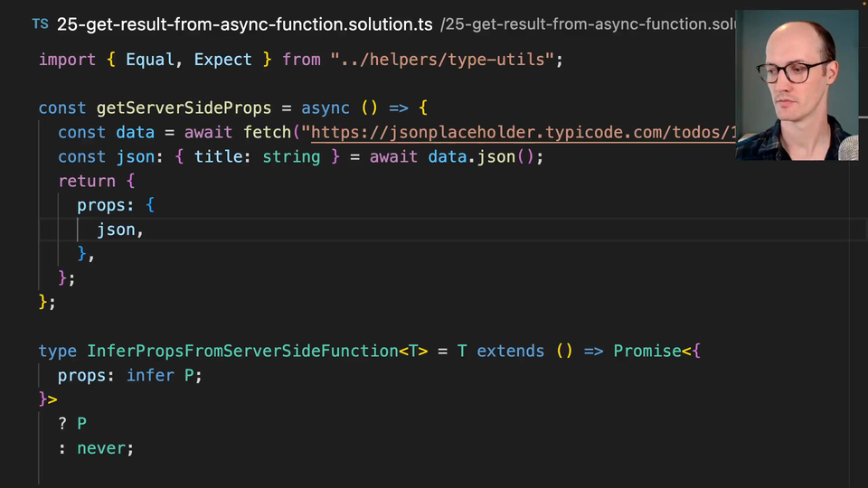This screenshot has width=868, height=488.
Task: Click the extends keyword in type definition
Action: (x=510, y=351)
